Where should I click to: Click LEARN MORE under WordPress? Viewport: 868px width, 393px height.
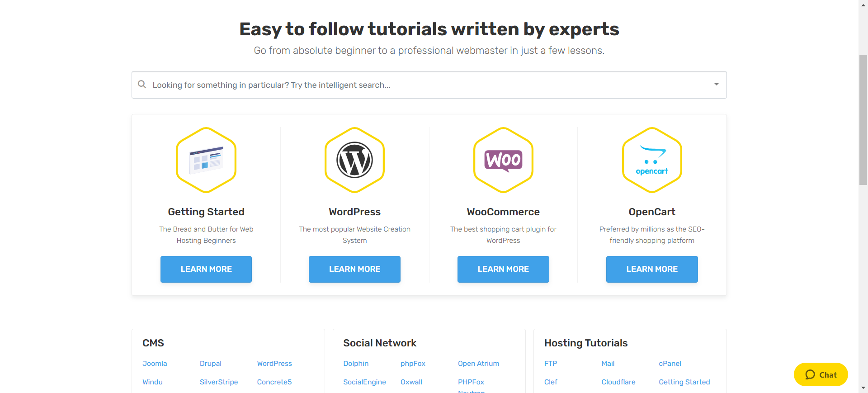pyautogui.click(x=354, y=269)
